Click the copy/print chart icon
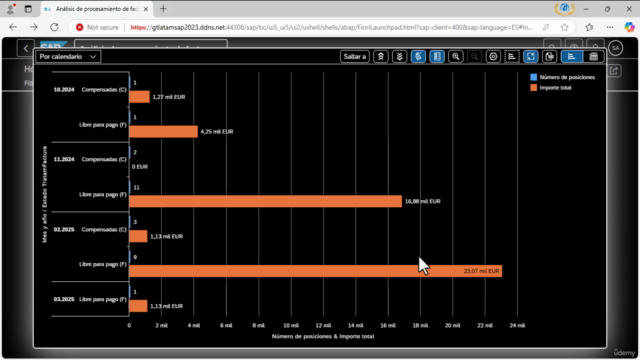 coord(549,57)
